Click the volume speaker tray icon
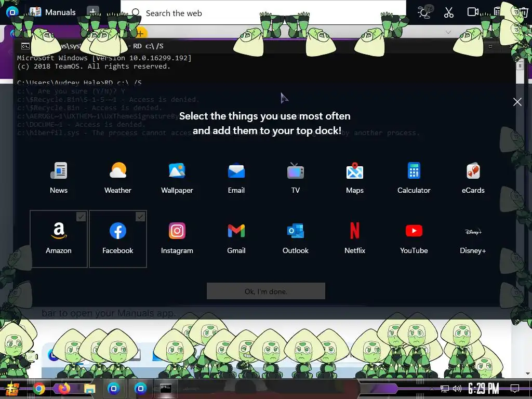The height and width of the screenshot is (399, 532). tap(457, 389)
